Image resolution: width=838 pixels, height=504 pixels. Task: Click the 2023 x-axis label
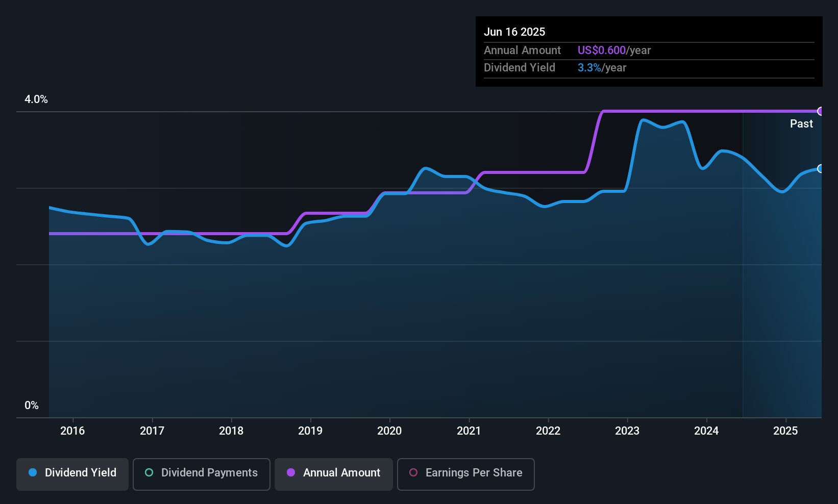coord(627,431)
